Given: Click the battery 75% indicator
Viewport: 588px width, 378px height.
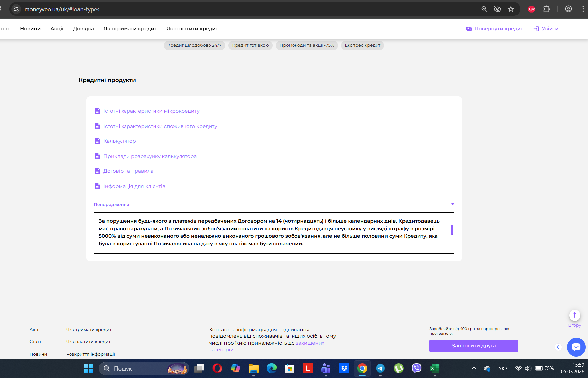Looking at the screenshot, I should [x=544, y=368].
